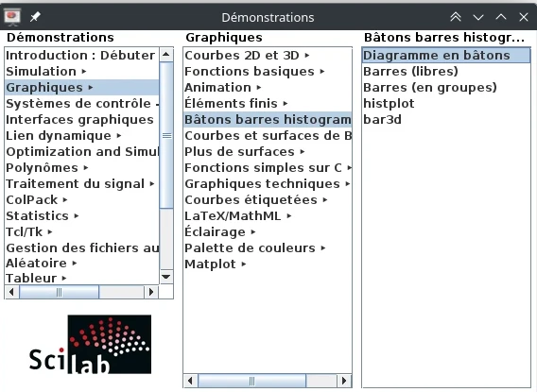
Task: Open the Tcl/Tk demos
Action: click(x=82, y=232)
